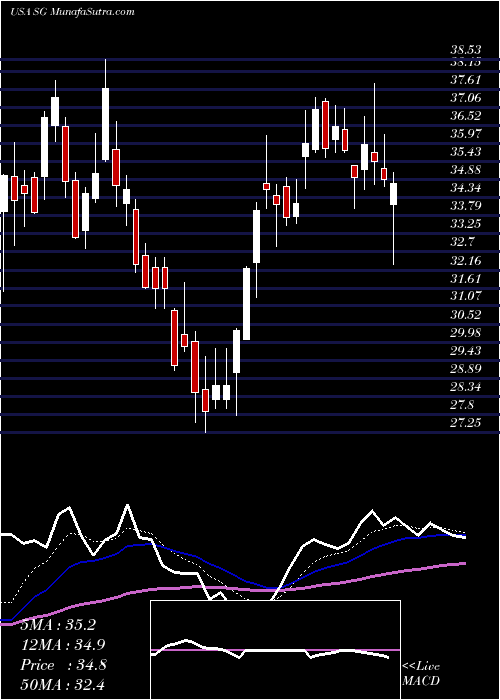Click the lowest red candle near 27.25
The image size is (500, 700).
point(205,400)
